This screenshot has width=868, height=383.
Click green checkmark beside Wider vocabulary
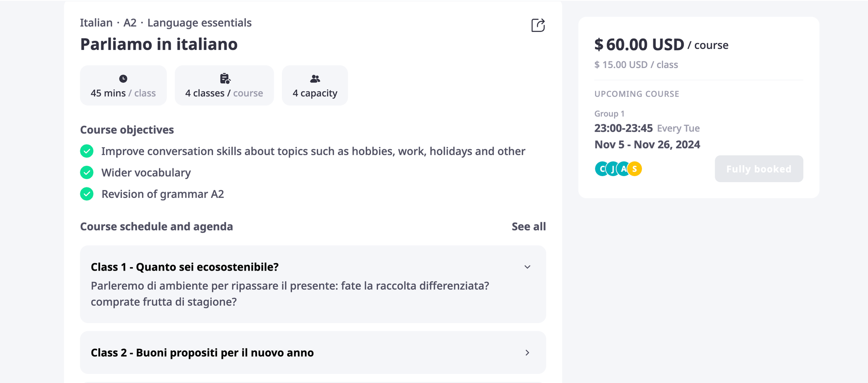coord(87,173)
